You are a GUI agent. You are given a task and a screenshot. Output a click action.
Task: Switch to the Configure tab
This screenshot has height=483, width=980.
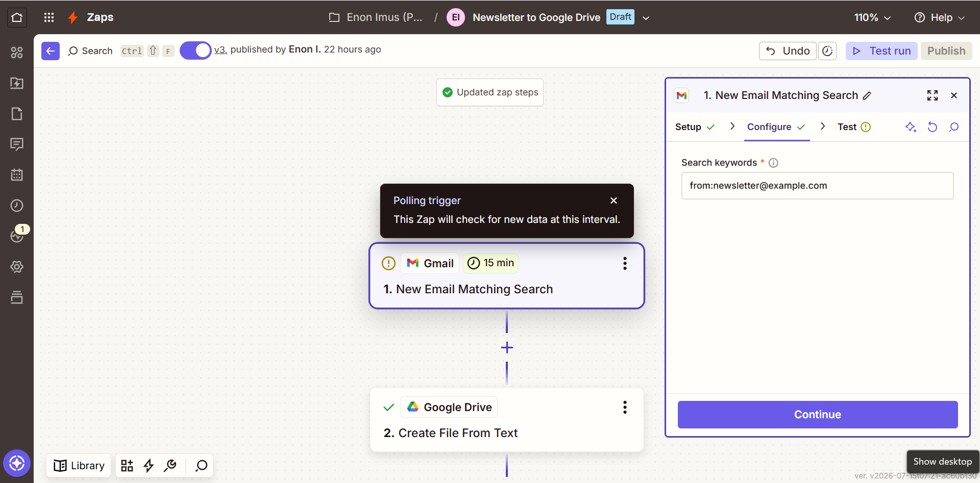(x=776, y=127)
